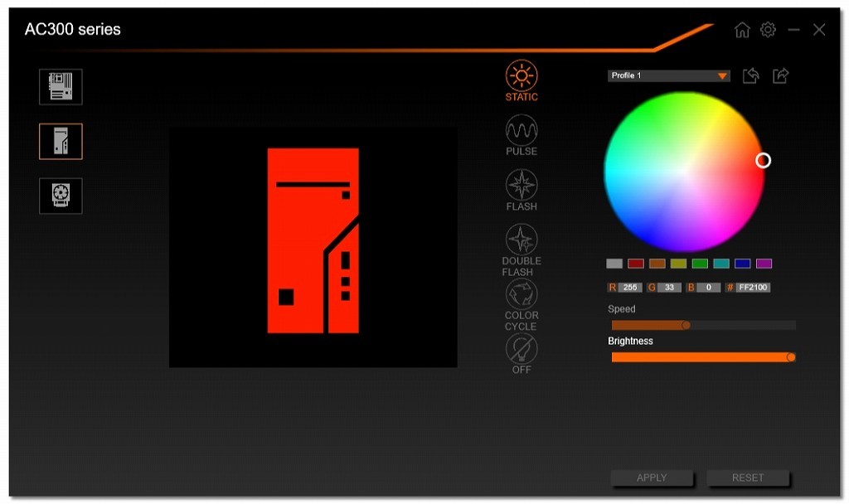Click the Brightness slider handle
849x504 pixels.
(x=791, y=357)
